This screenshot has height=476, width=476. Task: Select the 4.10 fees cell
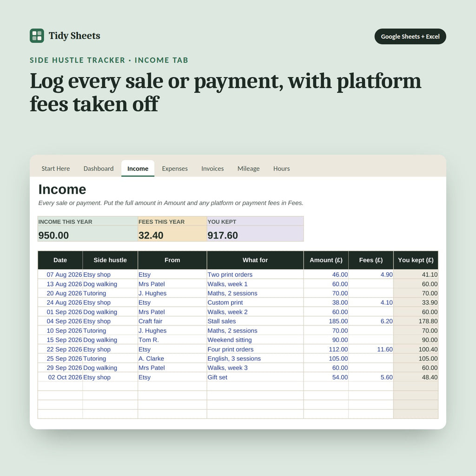click(x=370, y=302)
